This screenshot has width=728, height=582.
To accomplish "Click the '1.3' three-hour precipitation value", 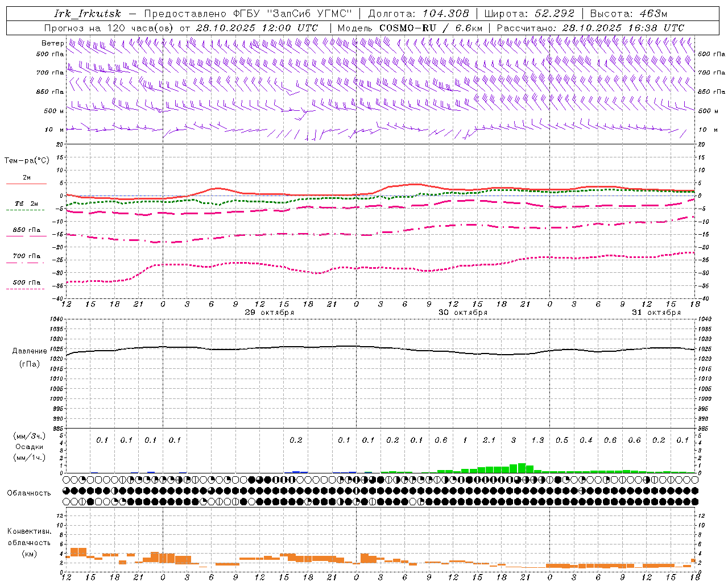I will click(x=537, y=440).
